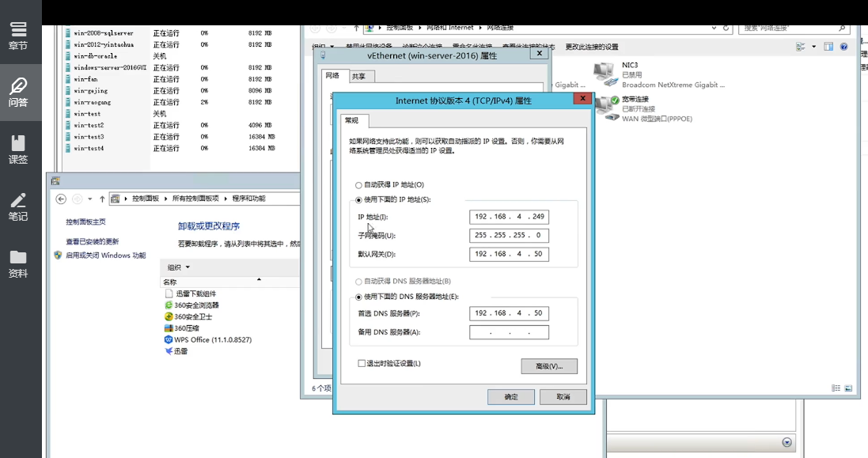Screen dimensions: 868x458
Task: Refresh the network connections address bar
Action: 726,28
